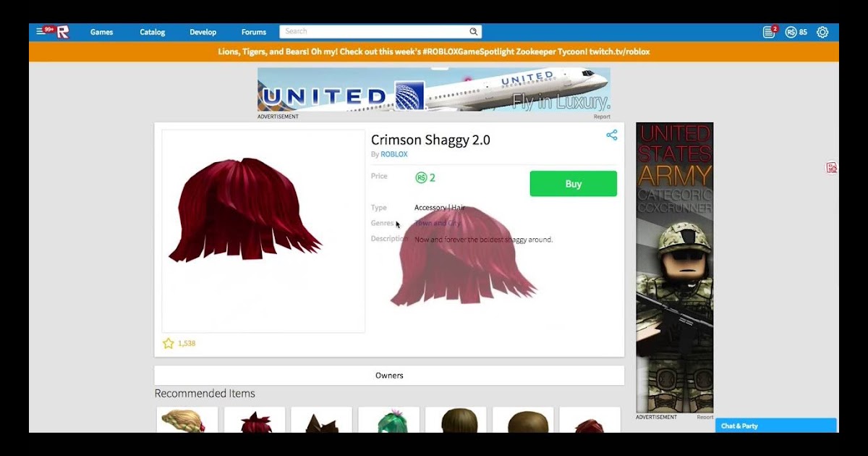Click the Zookeeper Tycoon spotlight banner

[x=434, y=51]
